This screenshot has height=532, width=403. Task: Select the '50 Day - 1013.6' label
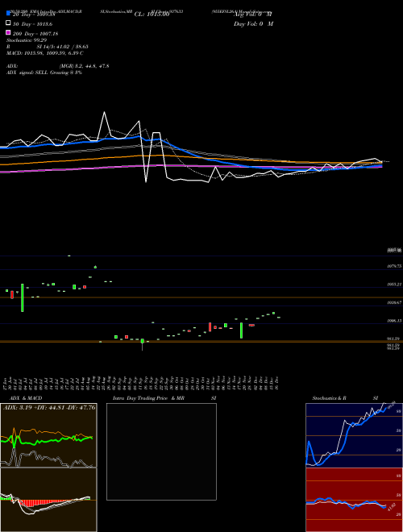click(x=32, y=24)
